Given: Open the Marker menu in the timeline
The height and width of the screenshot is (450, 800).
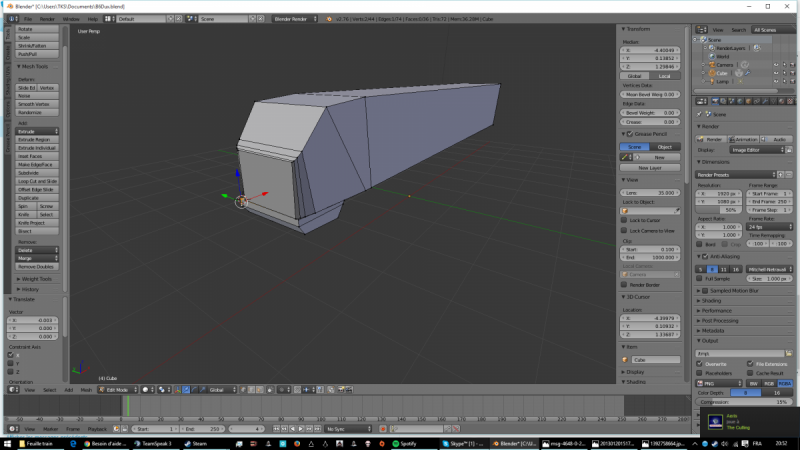Looking at the screenshot, I should [50, 429].
